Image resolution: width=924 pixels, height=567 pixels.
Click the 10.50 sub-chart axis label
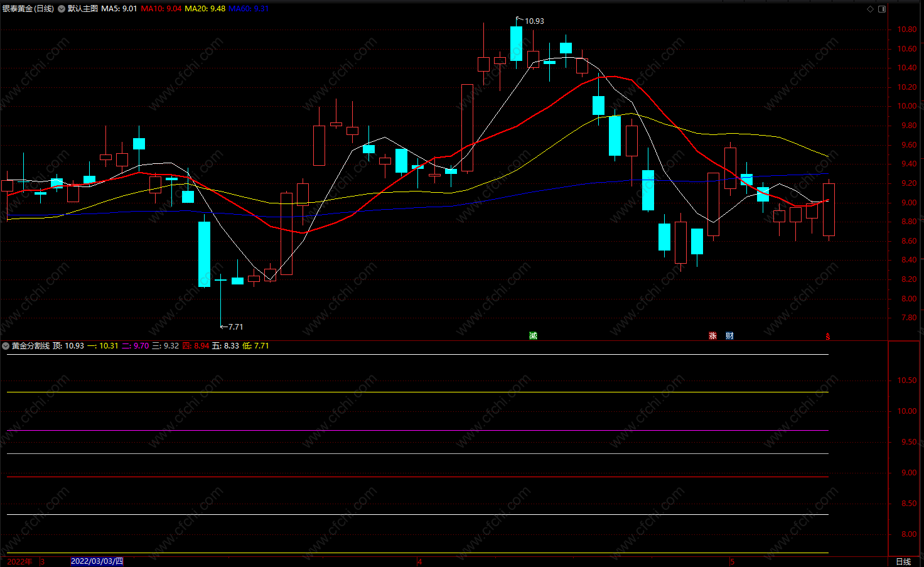pyautogui.click(x=907, y=381)
